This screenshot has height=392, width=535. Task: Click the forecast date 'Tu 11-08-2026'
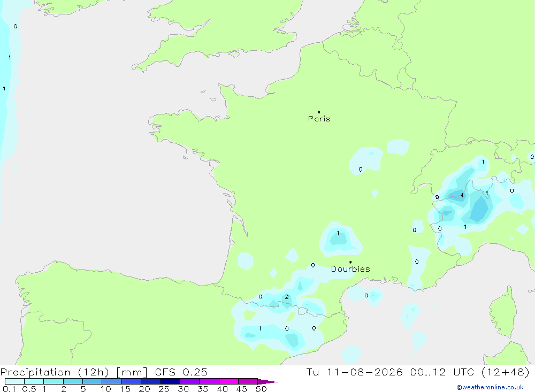pyautogui.click(x=354, y=372)
